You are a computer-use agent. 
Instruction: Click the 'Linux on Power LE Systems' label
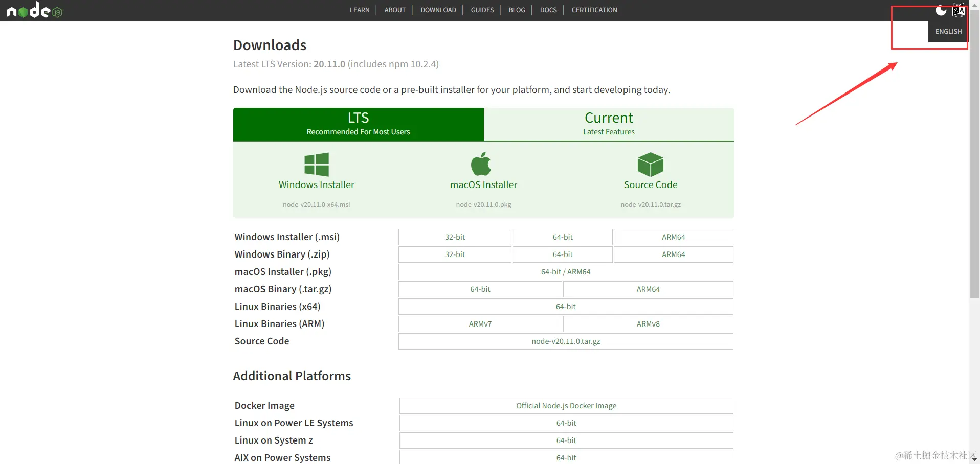coord(294,423)
